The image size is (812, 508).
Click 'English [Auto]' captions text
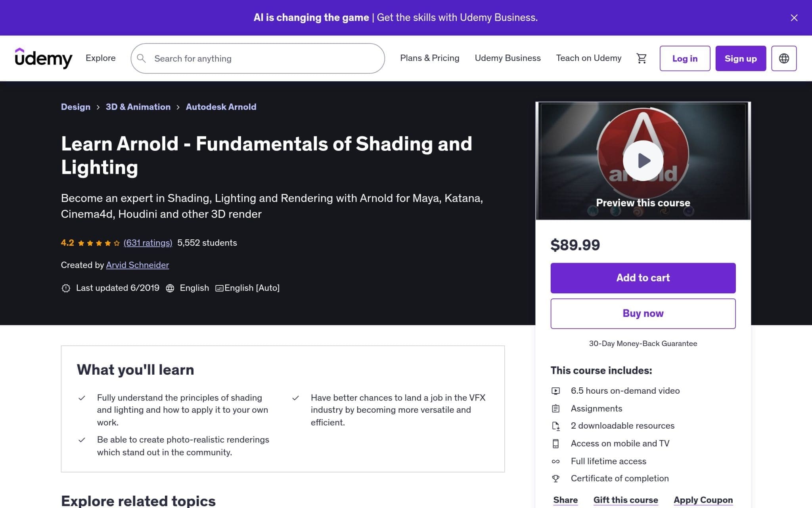[252, 288]
